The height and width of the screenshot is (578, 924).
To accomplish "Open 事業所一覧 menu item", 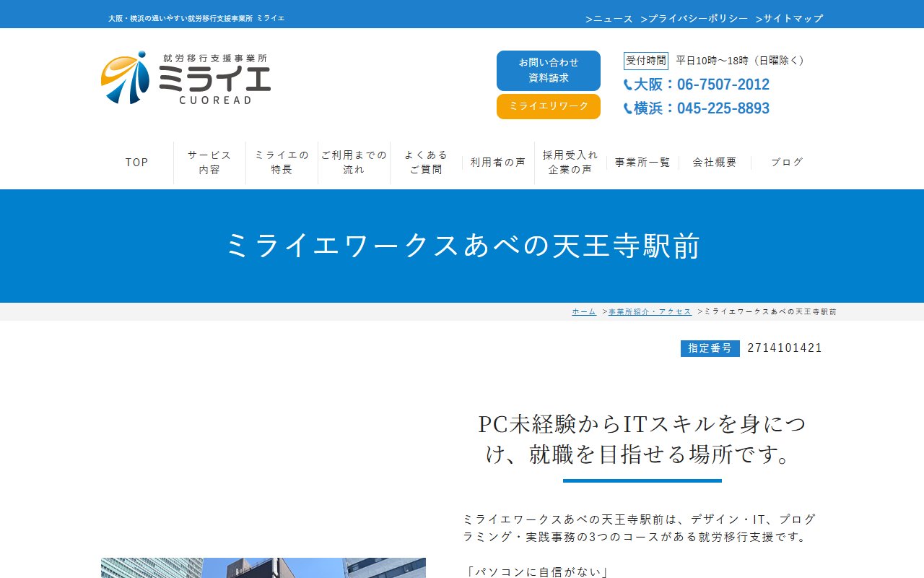I will (642, 163).
